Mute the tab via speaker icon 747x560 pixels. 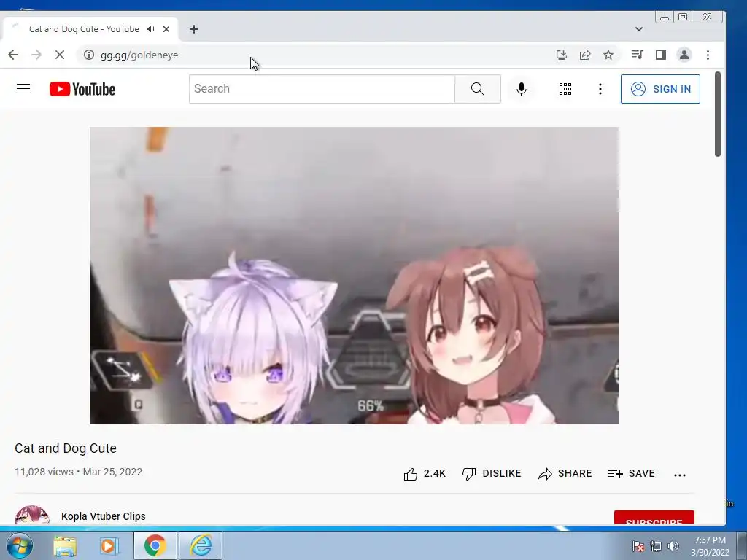(x=151, y=29)
